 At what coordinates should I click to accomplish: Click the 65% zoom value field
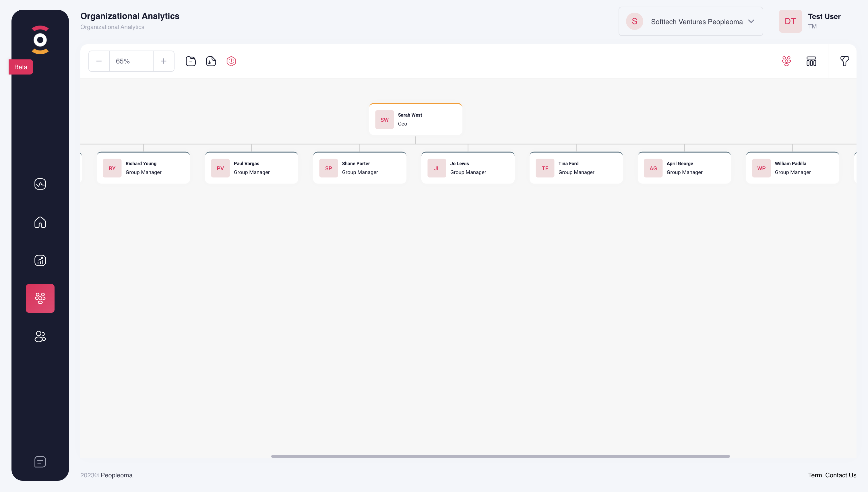(x=131, y=61)
